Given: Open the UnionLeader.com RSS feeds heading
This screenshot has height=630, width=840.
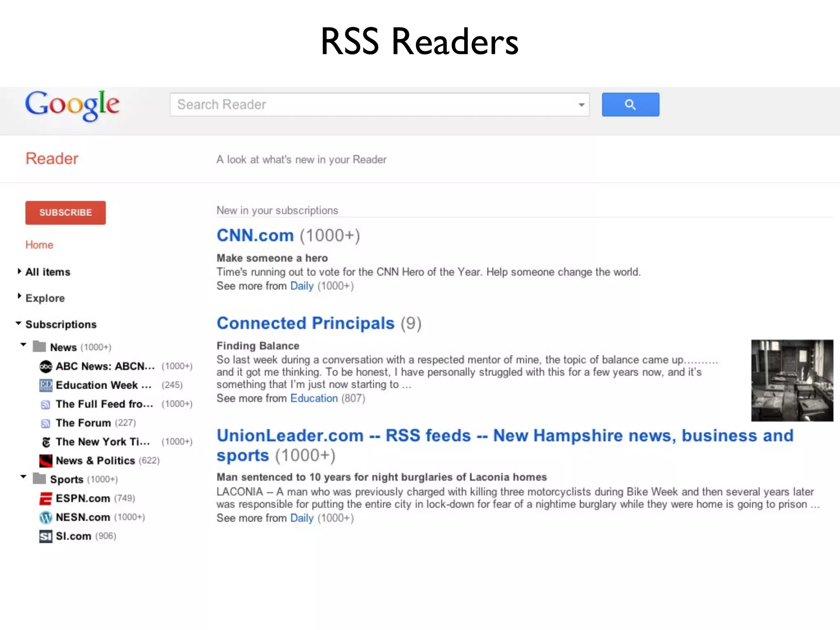Looking at the screenshot, I should [505, 445].
